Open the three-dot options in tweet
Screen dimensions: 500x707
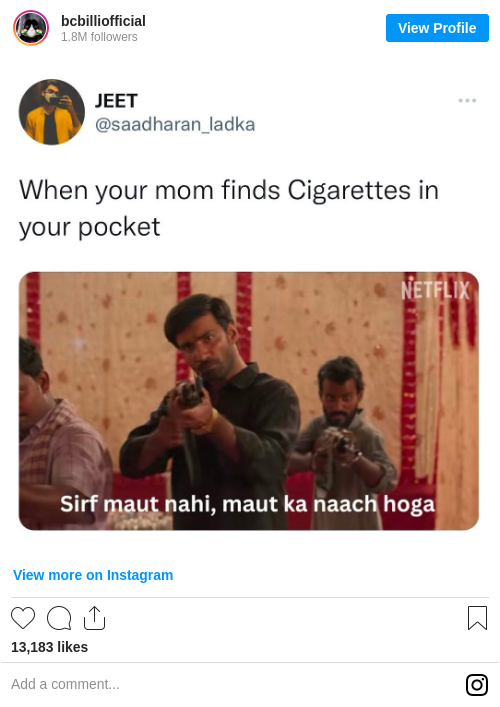[x=467, y=100]
